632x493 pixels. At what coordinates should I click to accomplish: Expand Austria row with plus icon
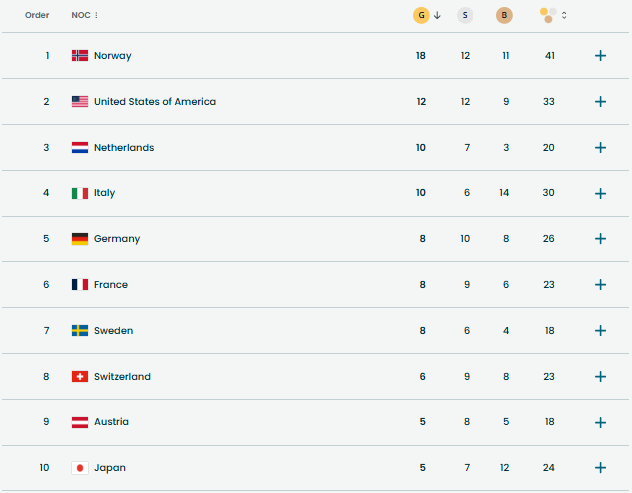(x=600, y=422)
